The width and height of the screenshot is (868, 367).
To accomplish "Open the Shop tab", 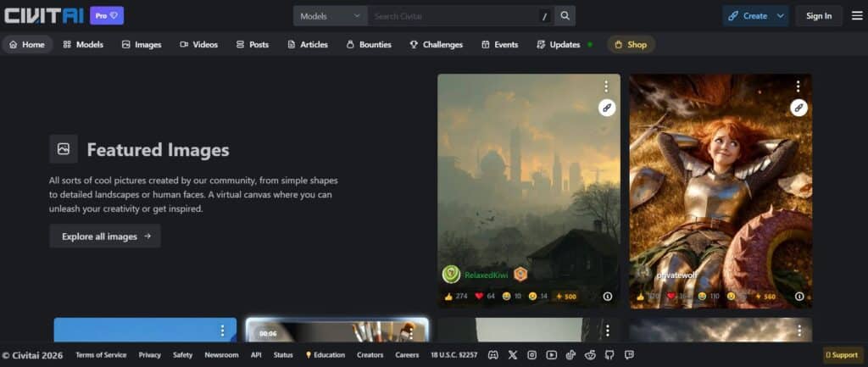I will 631,44.
